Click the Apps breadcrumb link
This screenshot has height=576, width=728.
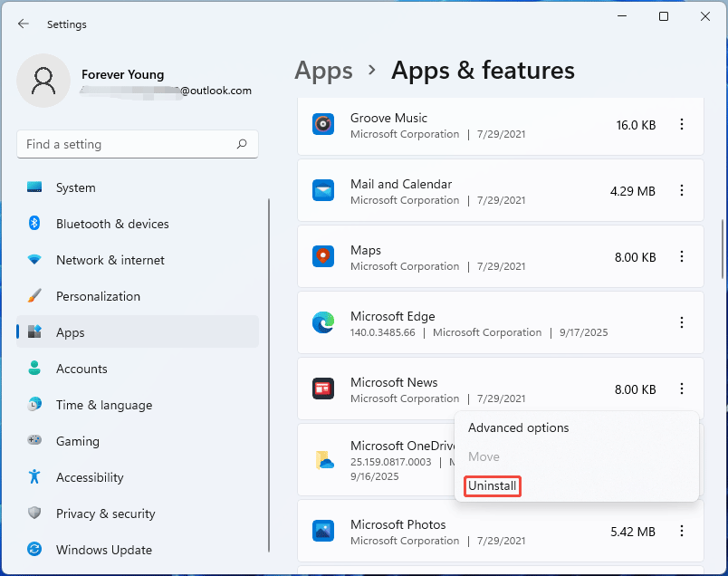tap(323, 71)
